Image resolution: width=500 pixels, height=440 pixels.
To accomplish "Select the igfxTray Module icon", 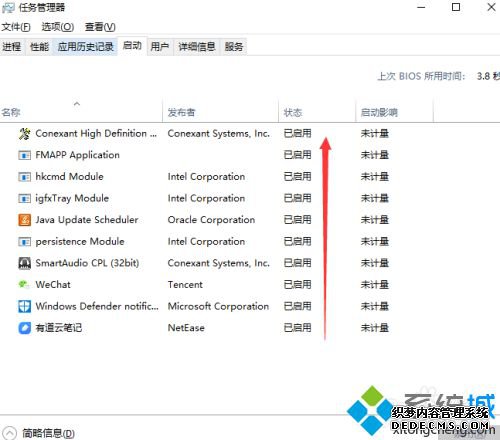I will tap(24, 199).
